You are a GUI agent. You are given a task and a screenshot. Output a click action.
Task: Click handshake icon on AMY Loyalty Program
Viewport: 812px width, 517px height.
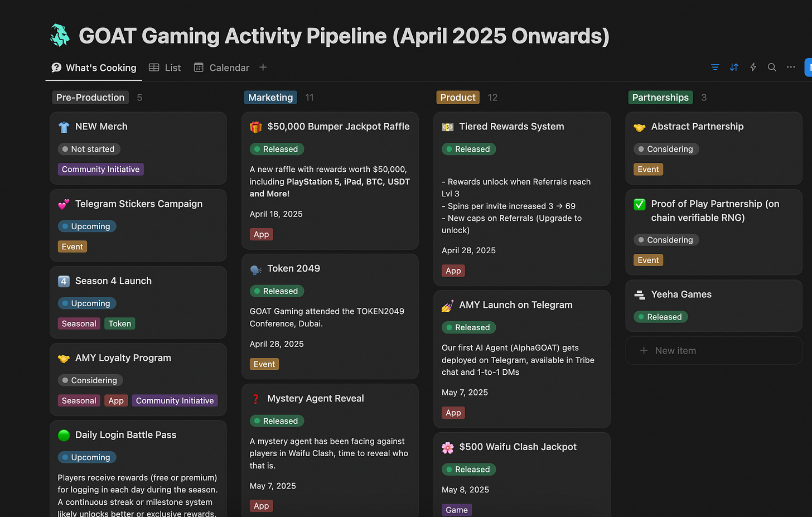tap(64, 359)
